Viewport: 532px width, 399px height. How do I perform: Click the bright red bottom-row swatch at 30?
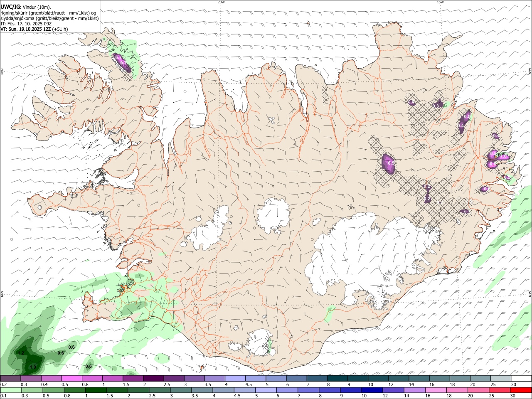521,390
